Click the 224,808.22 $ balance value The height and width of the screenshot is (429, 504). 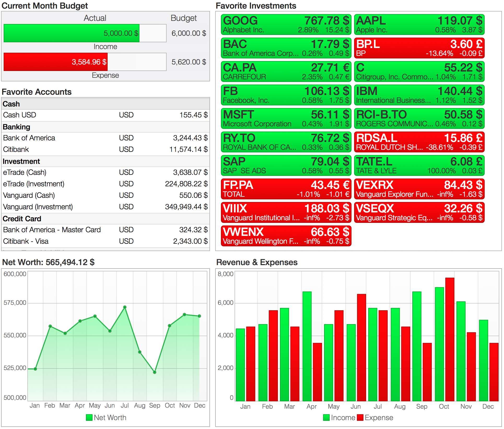[186, 184]
